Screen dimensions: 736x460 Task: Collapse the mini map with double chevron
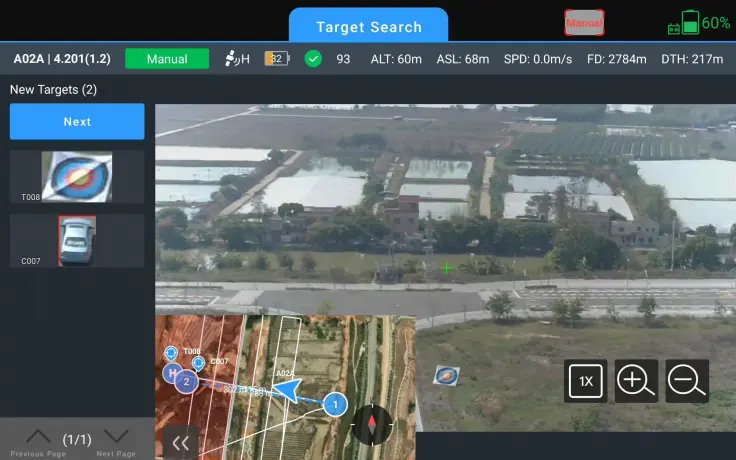point(181,443)
